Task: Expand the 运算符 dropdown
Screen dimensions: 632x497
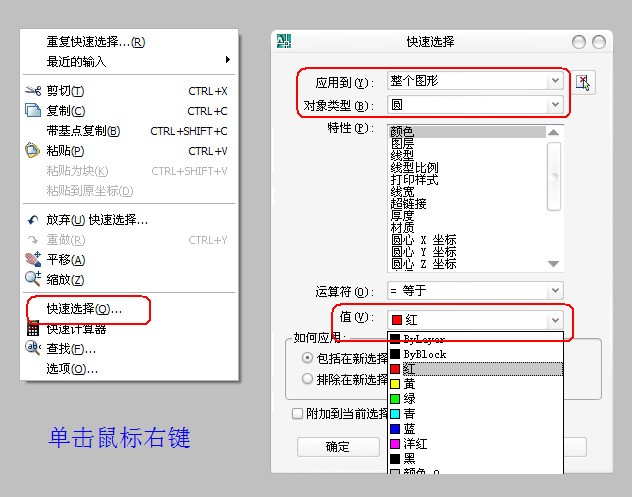Action: click(555, 291)
